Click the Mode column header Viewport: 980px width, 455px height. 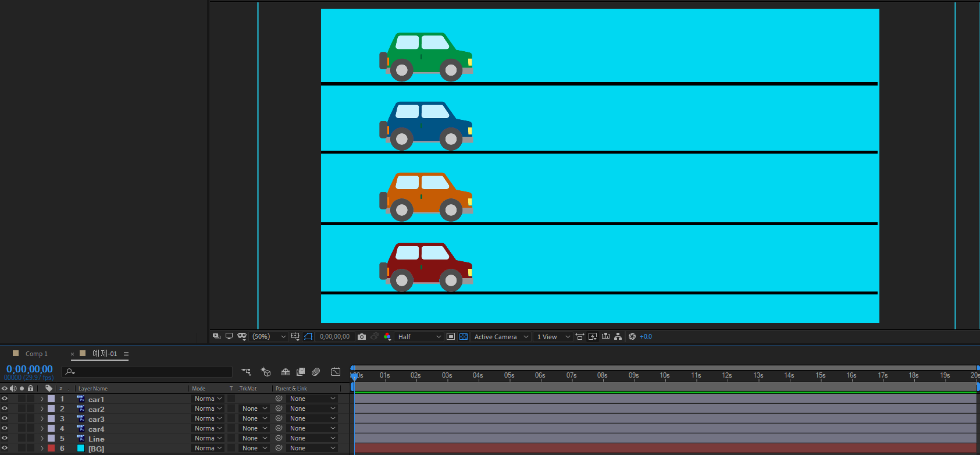pos(198,388)
